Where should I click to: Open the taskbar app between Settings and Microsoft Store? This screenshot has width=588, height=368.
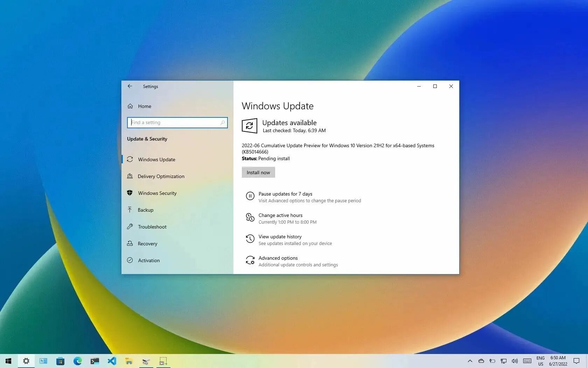click(x=43, y=361)
